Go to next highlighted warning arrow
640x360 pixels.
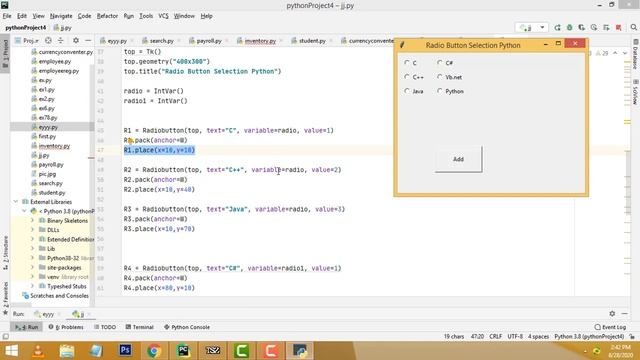tap(625, 53)
